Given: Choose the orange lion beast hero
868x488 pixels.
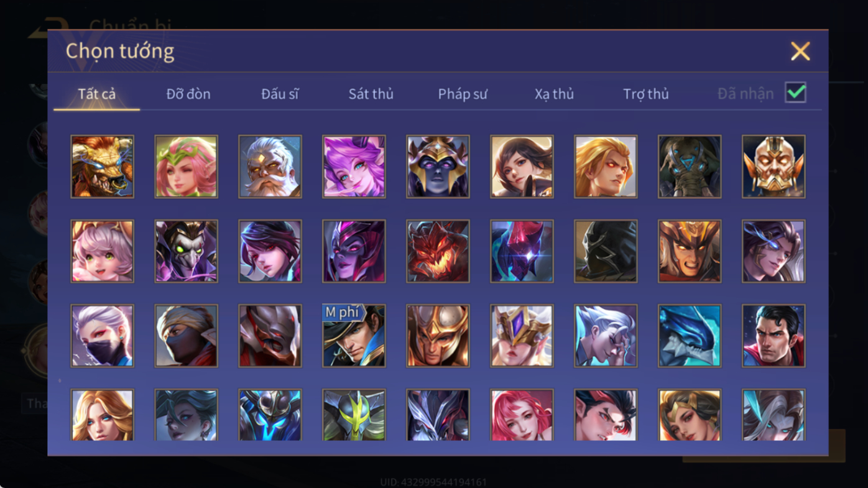Looking at the screenshot, I should pyautogui.click(x=102, y=167).
